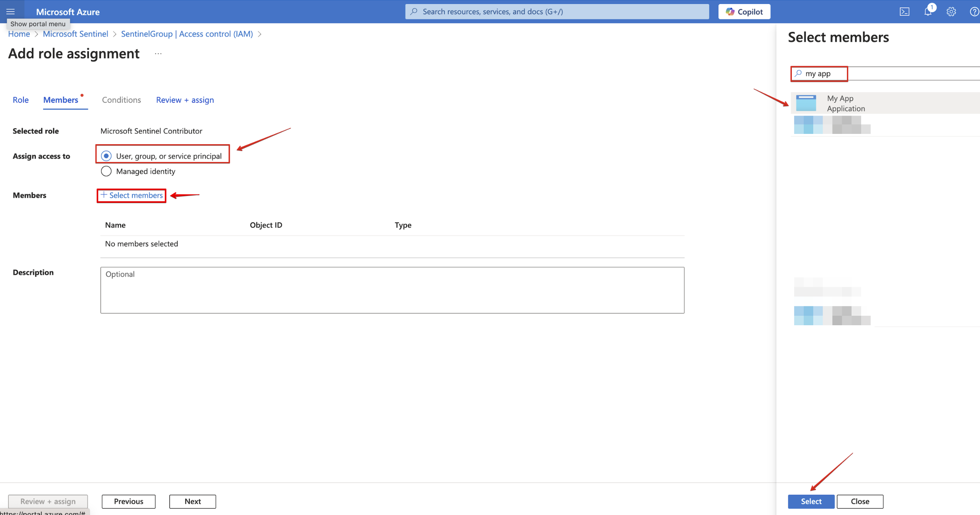Open Cloud Shell terminal icon

(x=904, y=11)
